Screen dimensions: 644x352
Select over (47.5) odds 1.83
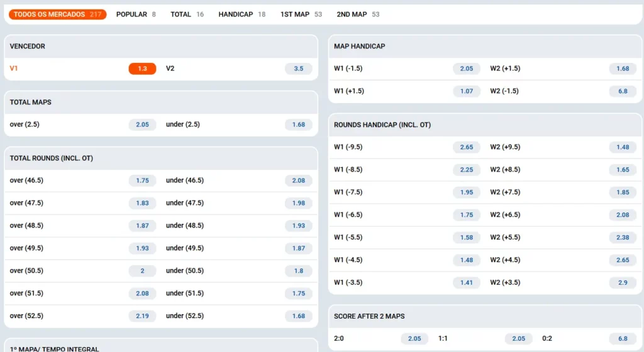pyautogui.click(x=142, y=203)
